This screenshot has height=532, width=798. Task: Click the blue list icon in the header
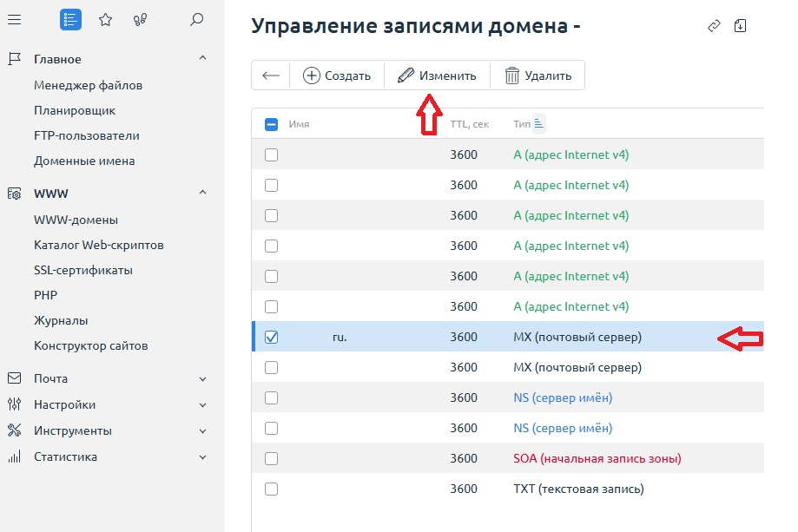click(69, 19)
